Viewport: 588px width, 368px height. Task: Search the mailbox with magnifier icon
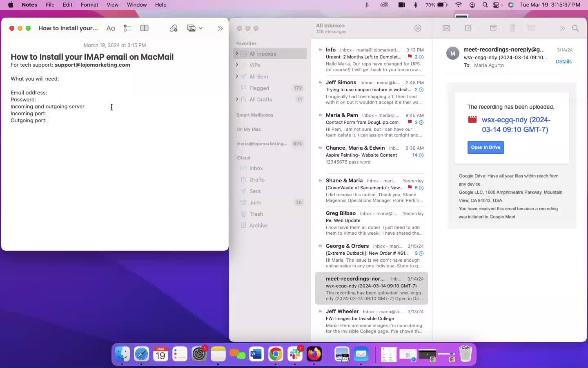575,28
